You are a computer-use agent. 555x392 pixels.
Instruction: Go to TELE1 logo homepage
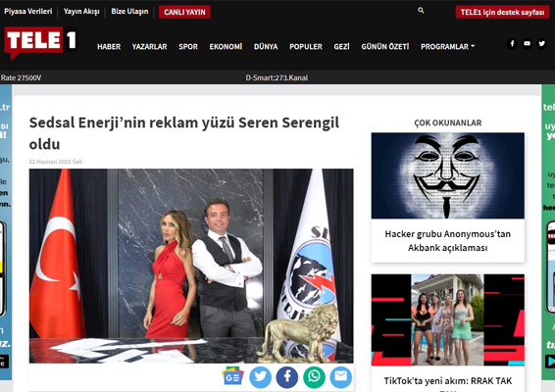40,42
